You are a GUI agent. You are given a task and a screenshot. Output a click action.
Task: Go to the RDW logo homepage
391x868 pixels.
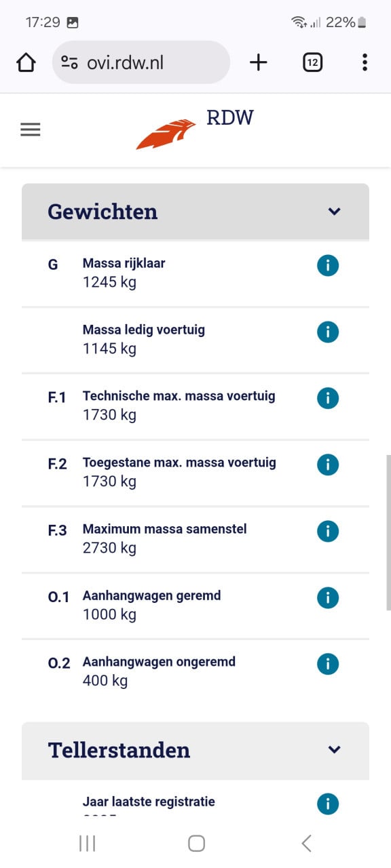195,129
